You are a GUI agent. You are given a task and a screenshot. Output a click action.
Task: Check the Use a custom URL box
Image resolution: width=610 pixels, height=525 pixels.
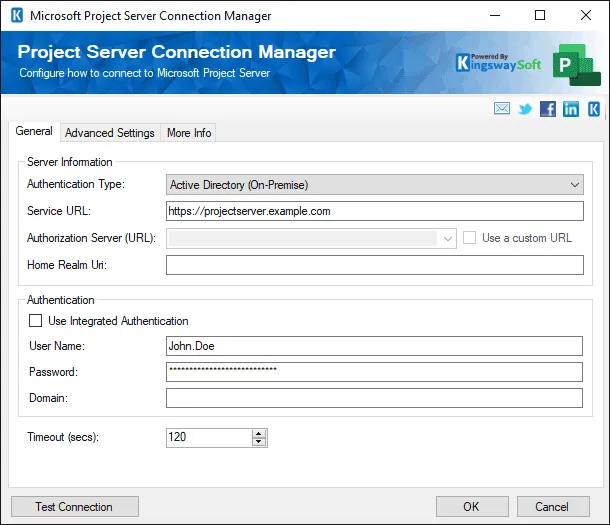[x=470, y=238]
